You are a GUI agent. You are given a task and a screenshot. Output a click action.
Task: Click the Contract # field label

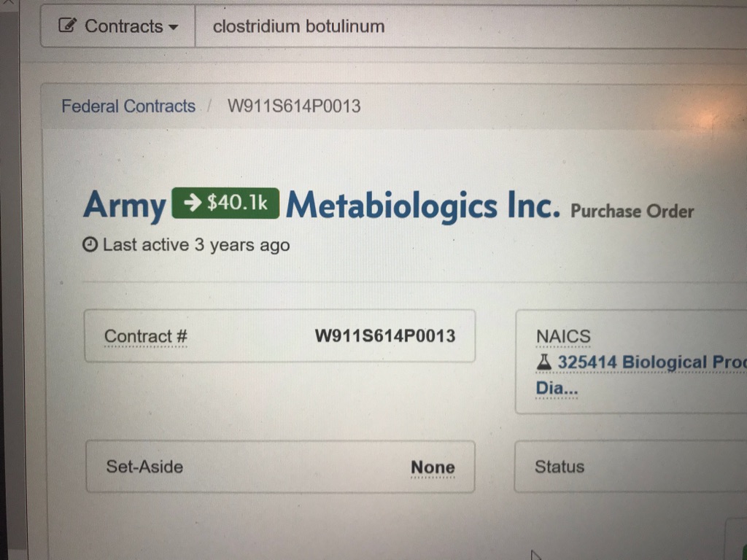146,336
